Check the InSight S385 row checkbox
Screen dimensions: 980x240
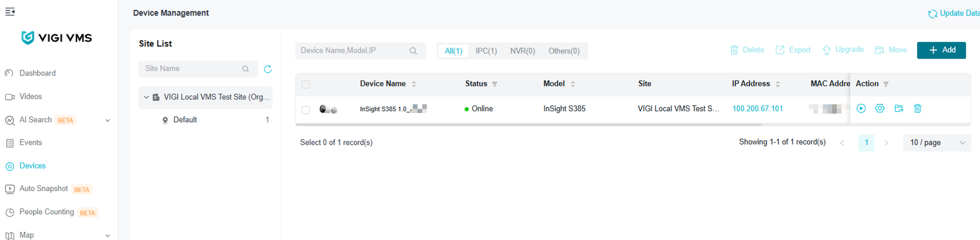(x=306, y=110)
